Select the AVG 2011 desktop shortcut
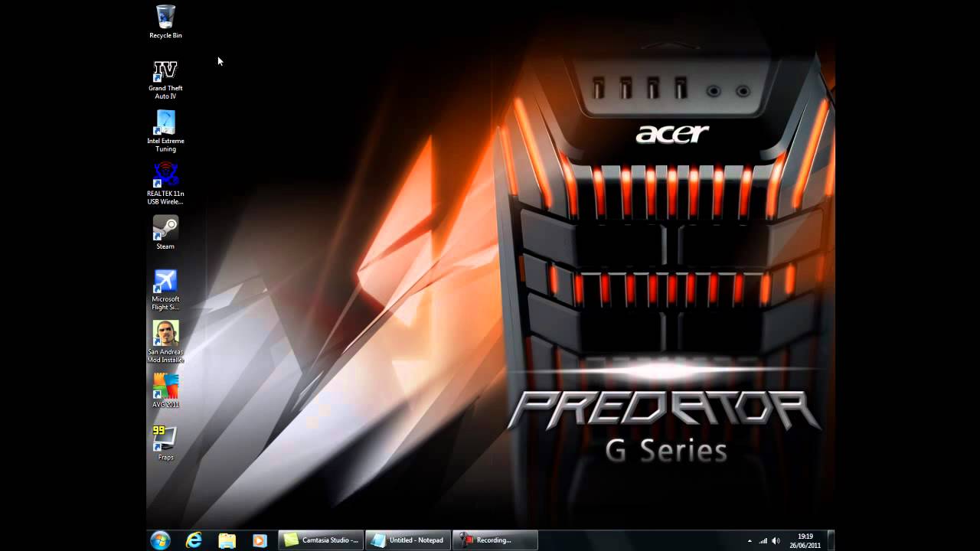This screenshot has width=980, height=551. [x=165, y=390]
